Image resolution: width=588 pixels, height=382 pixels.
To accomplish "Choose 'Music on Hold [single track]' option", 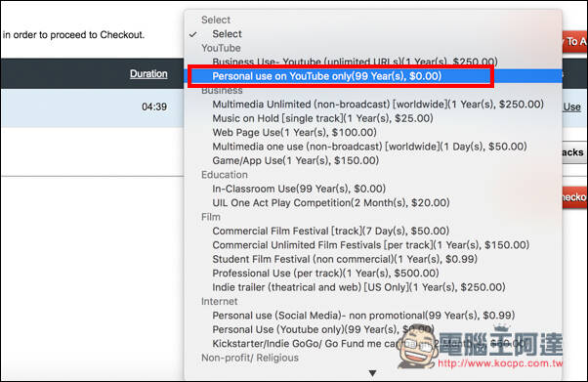I will [x=322, y=118].
